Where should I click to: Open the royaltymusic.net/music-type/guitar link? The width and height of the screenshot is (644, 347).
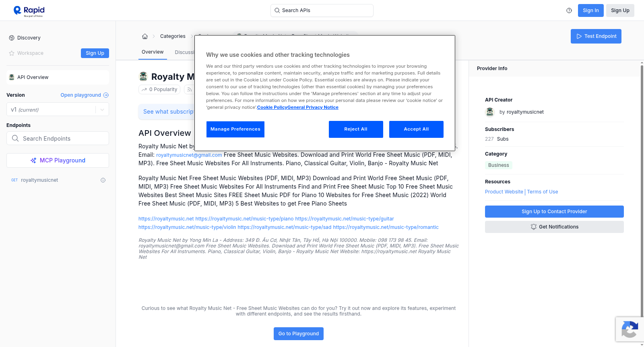tap(345, 219)
